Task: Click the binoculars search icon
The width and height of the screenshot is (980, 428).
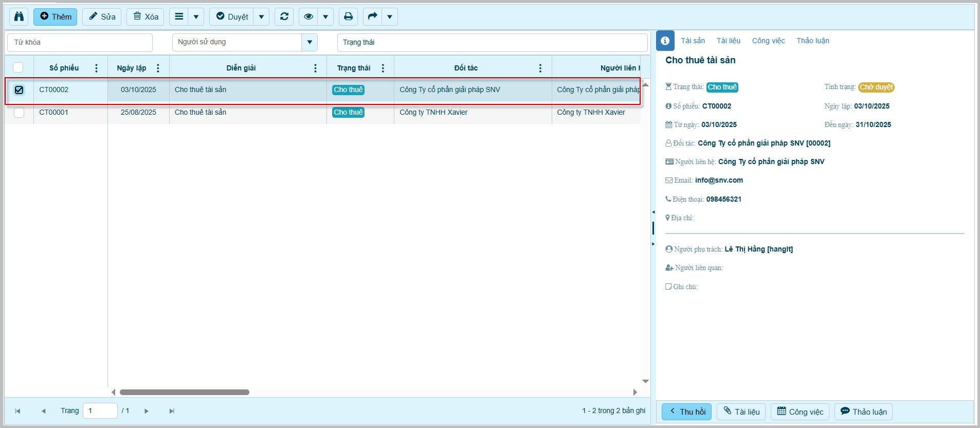Action: point(19,16)
